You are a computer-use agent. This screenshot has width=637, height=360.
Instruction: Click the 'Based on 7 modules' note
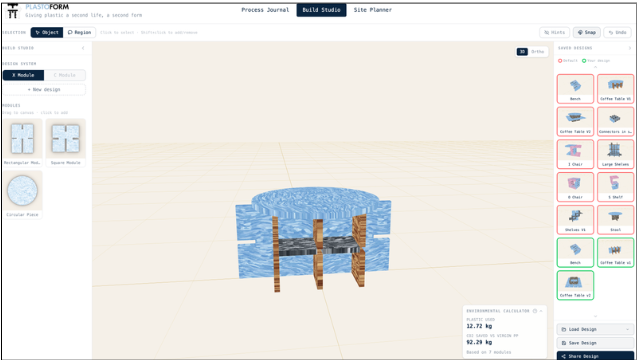click(489, 352)
